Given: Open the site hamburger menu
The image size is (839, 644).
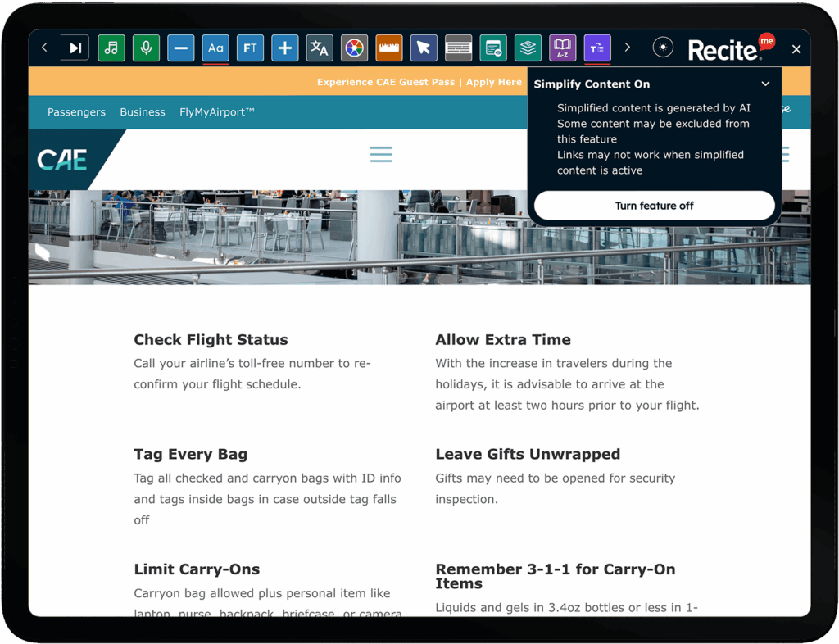Looking at the screenshot, I should (381, 155).
